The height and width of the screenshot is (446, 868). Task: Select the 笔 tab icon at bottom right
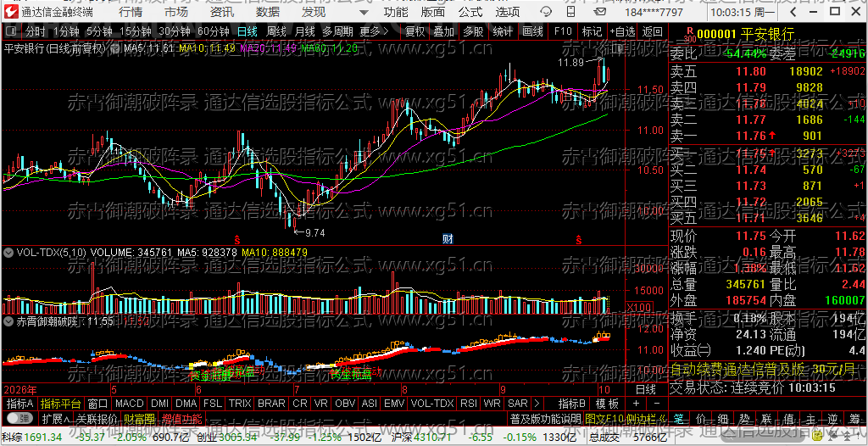tap(681, 418)
